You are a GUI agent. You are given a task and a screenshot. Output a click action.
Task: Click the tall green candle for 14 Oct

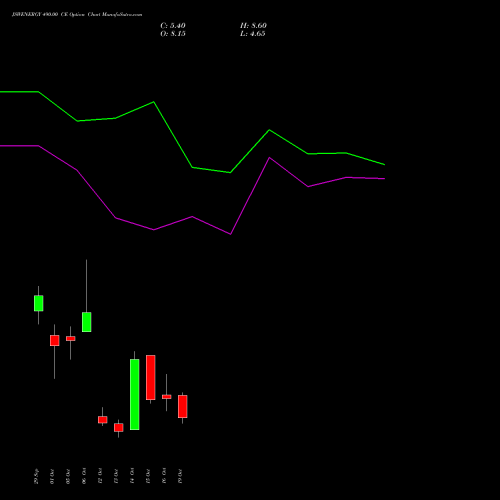tap(134, 394)
